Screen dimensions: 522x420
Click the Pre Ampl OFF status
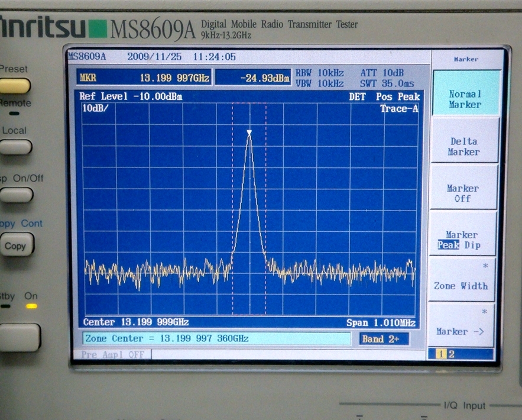coord(112,354)
